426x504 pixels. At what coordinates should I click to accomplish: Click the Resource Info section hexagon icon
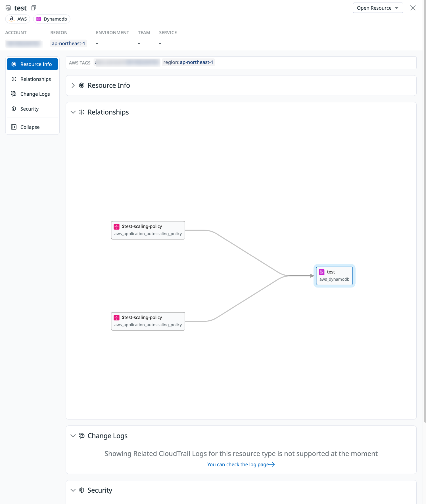pyautogui.click(x=82, y=85)
